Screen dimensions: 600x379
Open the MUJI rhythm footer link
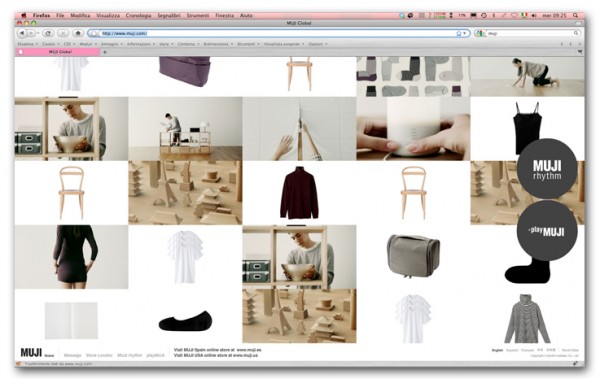[129, 355]
